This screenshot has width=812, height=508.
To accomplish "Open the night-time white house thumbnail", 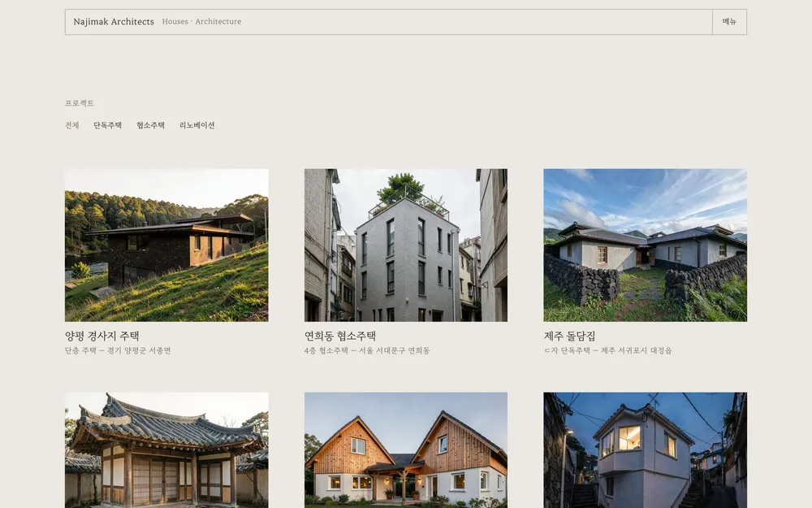I will [646, 450].
